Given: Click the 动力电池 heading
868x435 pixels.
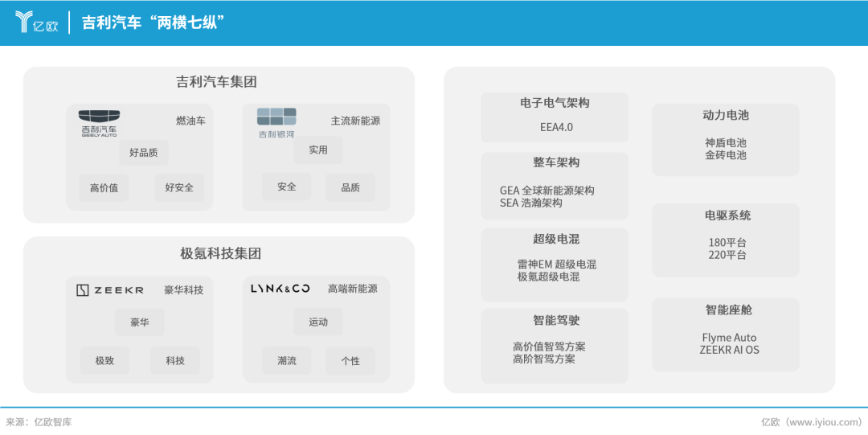Looking at the screenshot, I should point(726,115).
